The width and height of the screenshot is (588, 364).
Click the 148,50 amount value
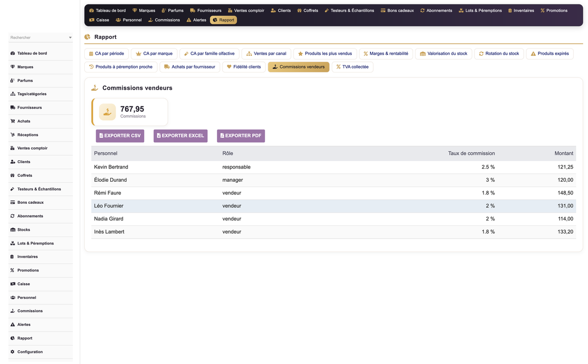[x=565, y=193]
